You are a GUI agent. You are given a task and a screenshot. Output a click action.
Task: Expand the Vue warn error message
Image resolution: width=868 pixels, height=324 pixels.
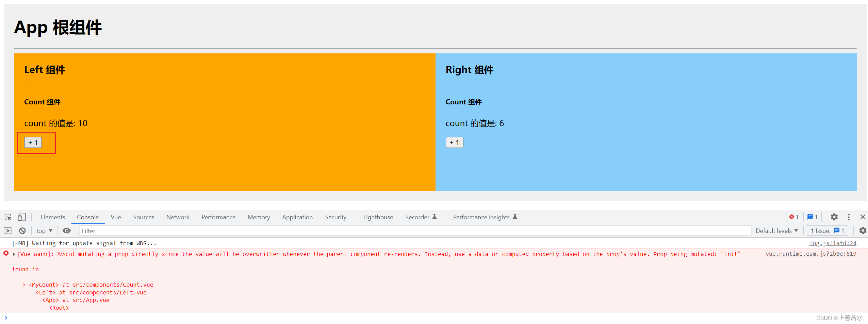(14, 254)
